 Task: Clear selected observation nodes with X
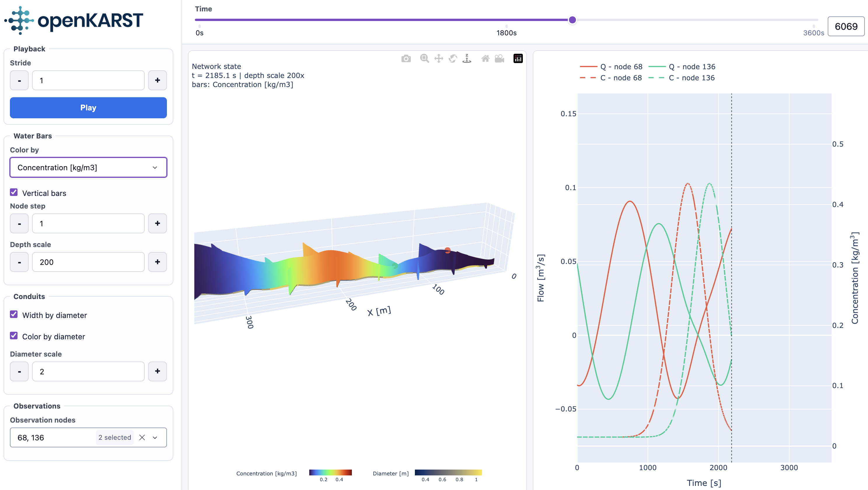[x=142, y=437]
